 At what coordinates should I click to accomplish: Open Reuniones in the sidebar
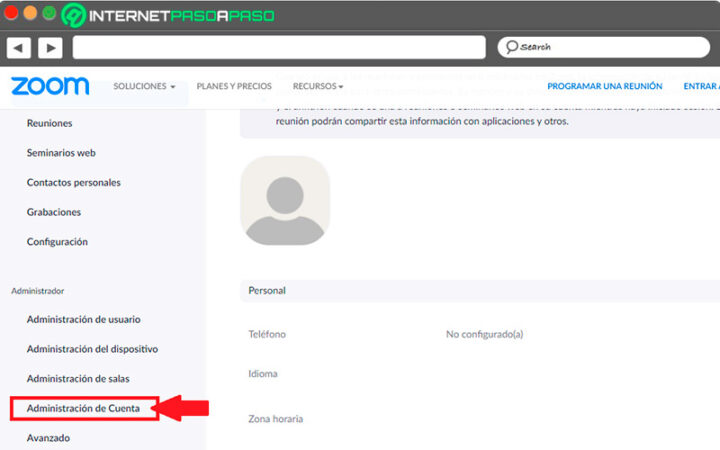point(50,123)
